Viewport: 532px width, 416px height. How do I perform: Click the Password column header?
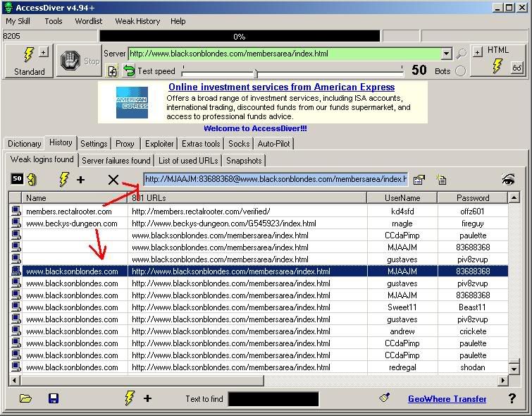(473, 197)
